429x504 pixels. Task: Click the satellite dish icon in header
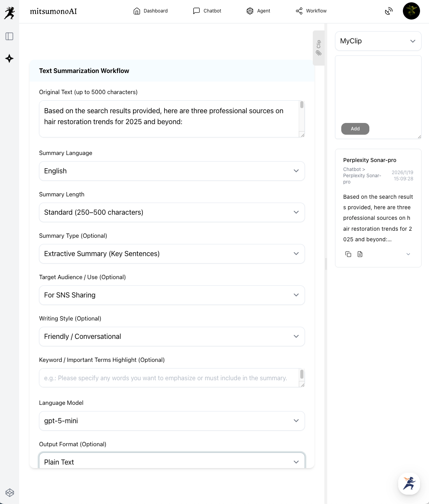(x=388, y=11)
